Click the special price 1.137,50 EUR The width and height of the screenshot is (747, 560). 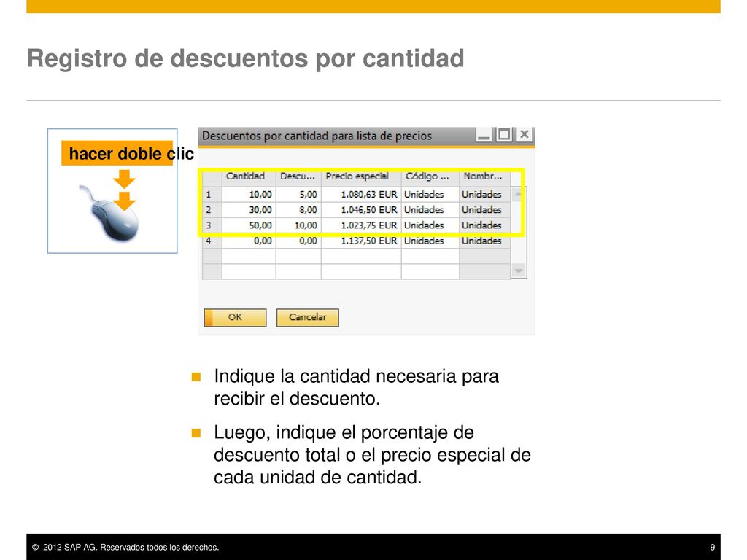361,241
